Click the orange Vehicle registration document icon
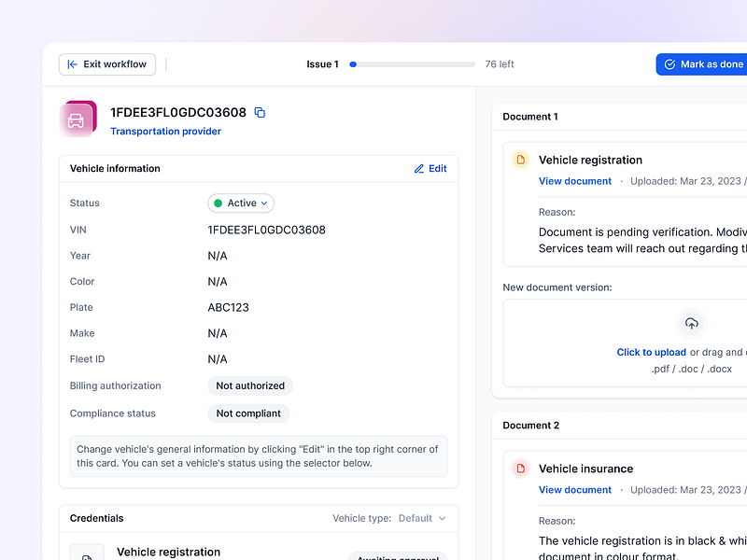The width and height of the screenshot is (747, 560). click(521, 160)
